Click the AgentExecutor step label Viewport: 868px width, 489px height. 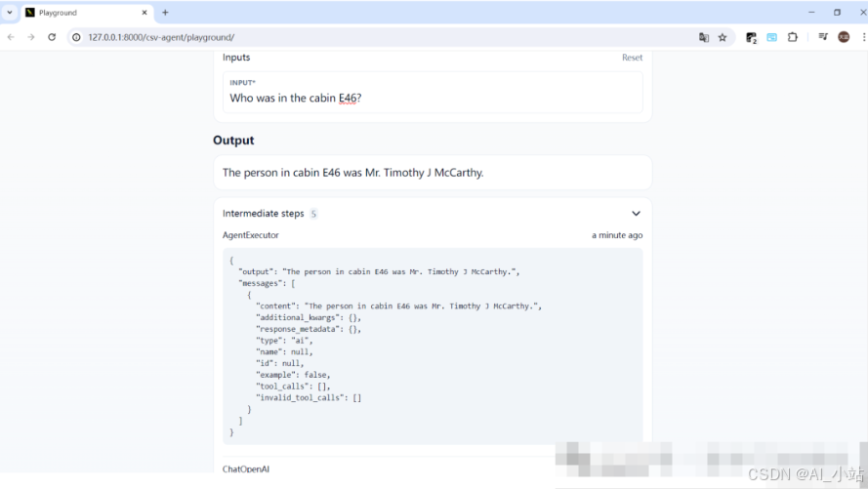(250, 235)
